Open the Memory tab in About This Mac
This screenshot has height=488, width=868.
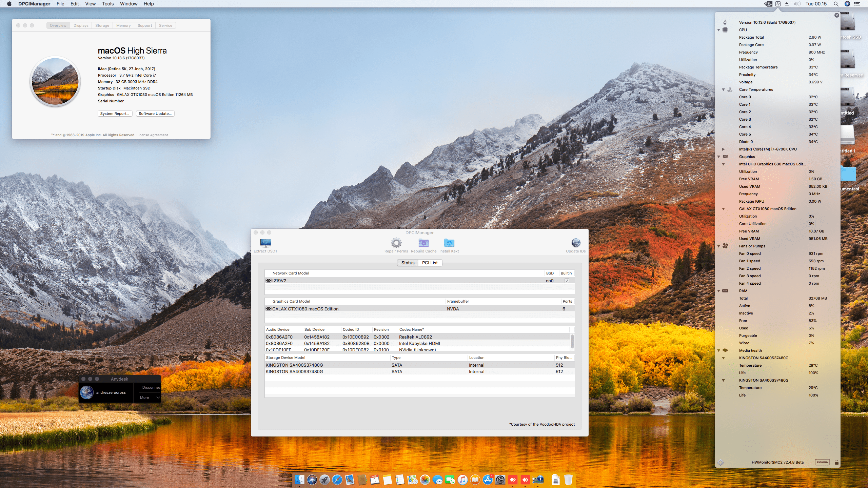click(x=123, y=25)
